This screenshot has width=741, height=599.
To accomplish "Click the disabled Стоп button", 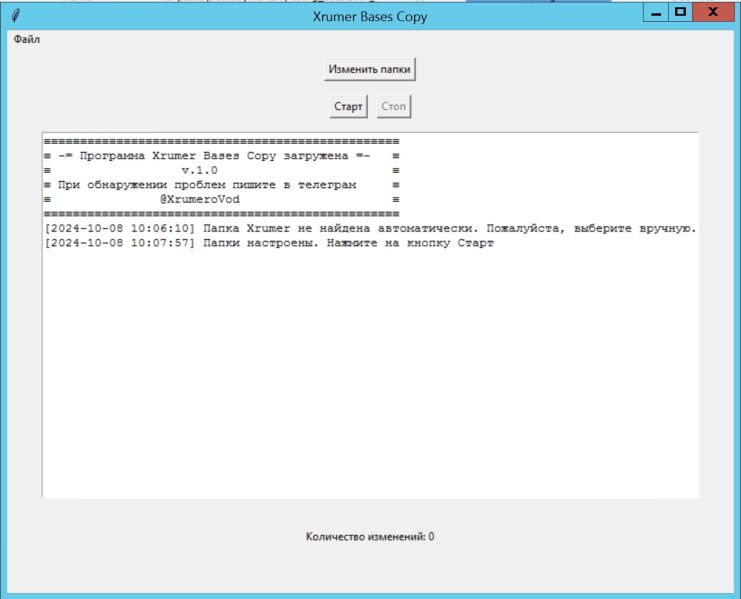I will [x=394, y=106].
